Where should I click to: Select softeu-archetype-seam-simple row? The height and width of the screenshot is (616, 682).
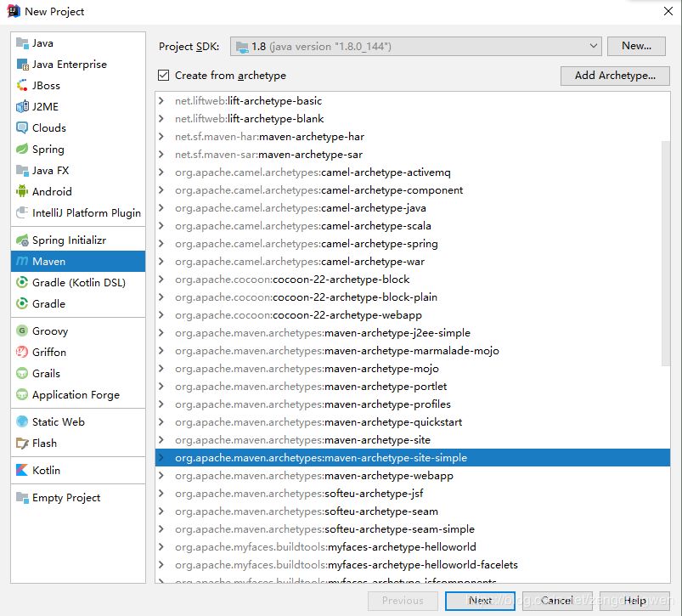[412, 528]
